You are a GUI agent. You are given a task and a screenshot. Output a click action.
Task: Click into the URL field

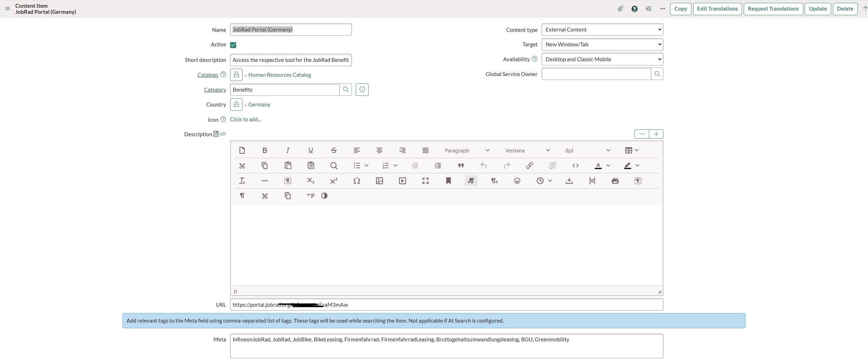[x=446, y=305]
